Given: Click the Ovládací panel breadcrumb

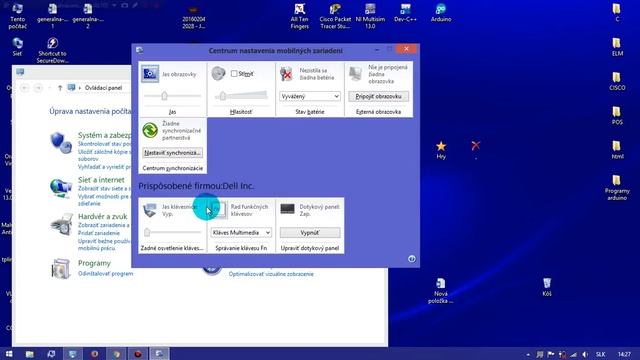Looking at the screenshot, I should coord(103,88).
